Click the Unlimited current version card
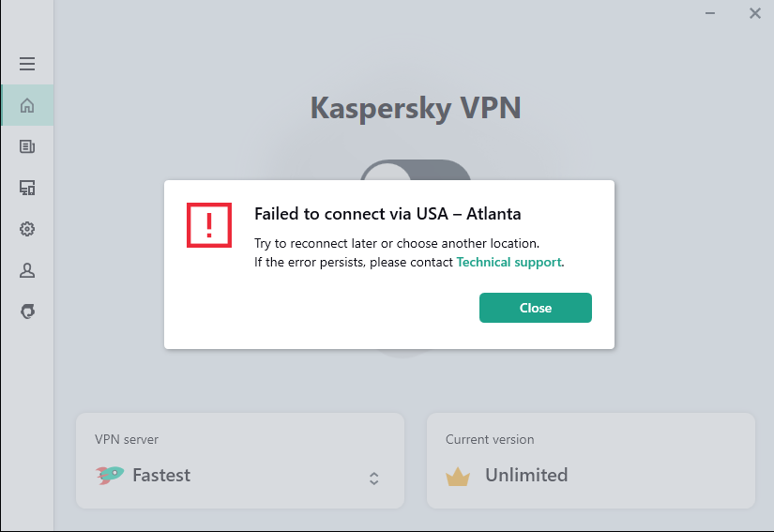Image resolution: width=774 pixels, height=532 pixels. coord(590,461)
